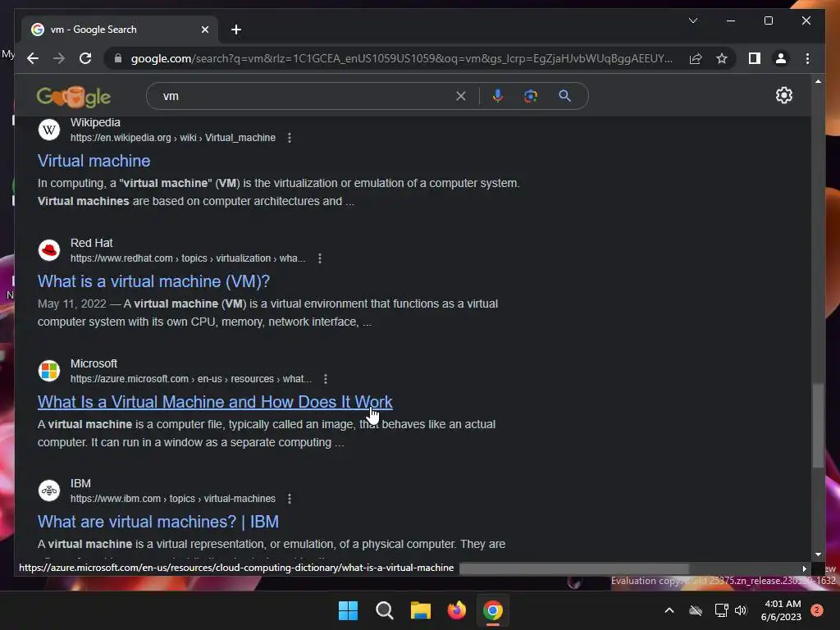Screen dimensions: 840x630
Task: Open Microsoft's Virtual Machine How Does It Work link
Action: click(x=215, y=402)
